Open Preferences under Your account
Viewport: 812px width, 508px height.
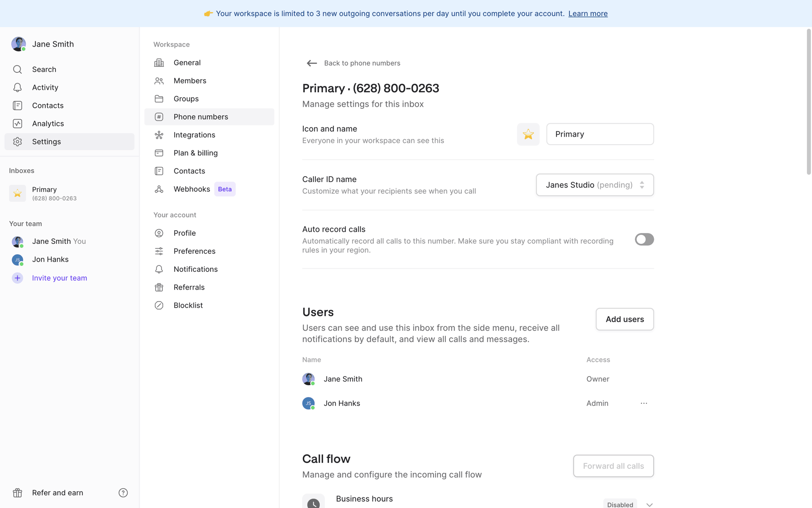point(209,251)
